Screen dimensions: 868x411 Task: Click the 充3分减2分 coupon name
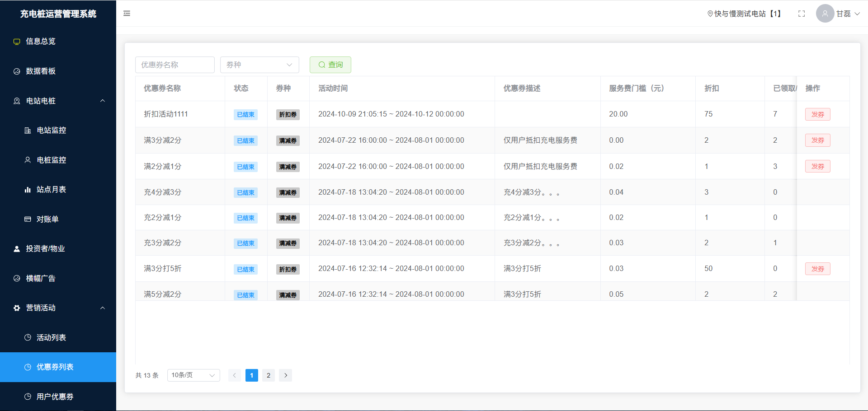[x=163, y=243]
